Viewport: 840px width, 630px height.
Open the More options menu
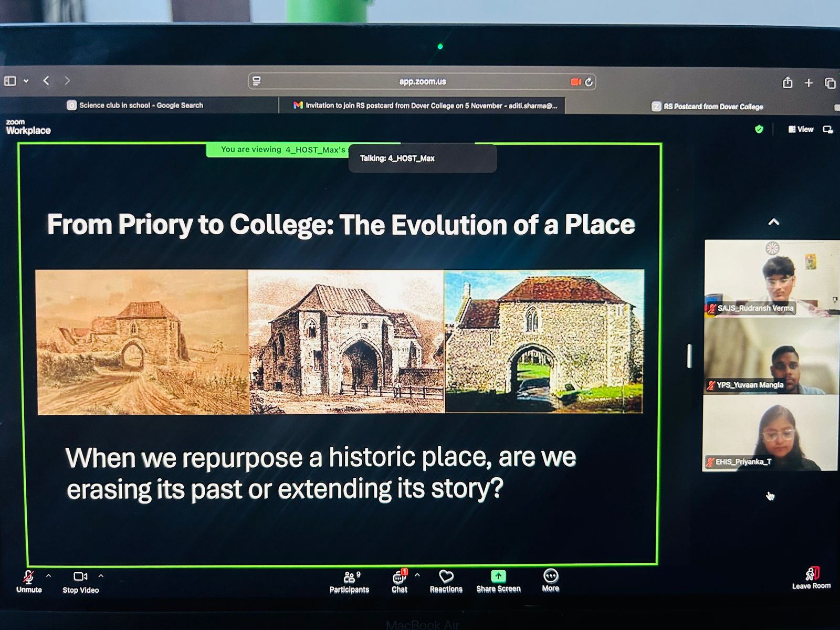pyautogui.click(x=550, y=581)
